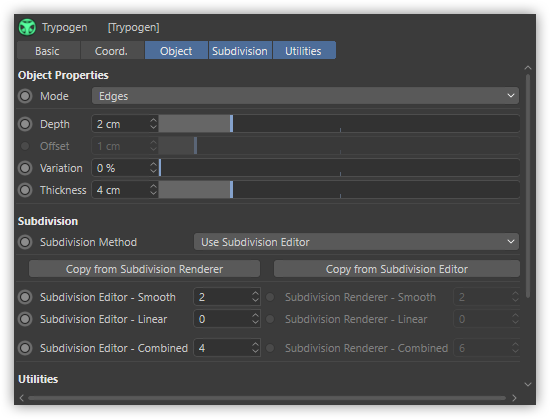Toggle keyframe dot for Subdivision Method
The width and height of the screenshot is (550, 419).
coord(25,242)
